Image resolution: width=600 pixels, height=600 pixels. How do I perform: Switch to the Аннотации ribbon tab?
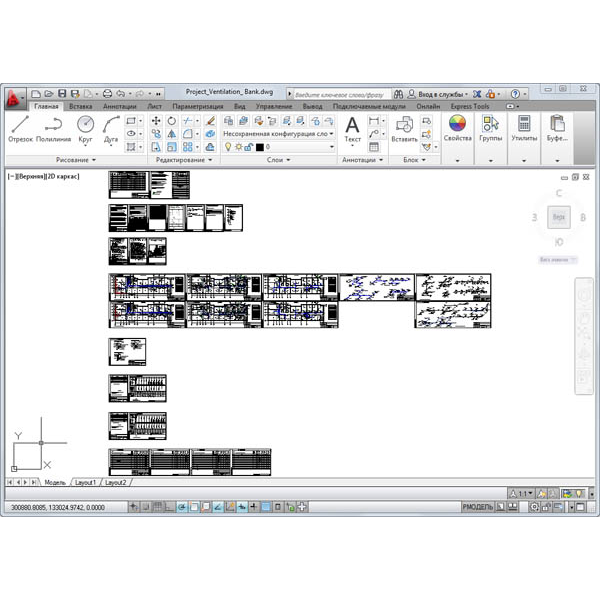pos(119,106)
